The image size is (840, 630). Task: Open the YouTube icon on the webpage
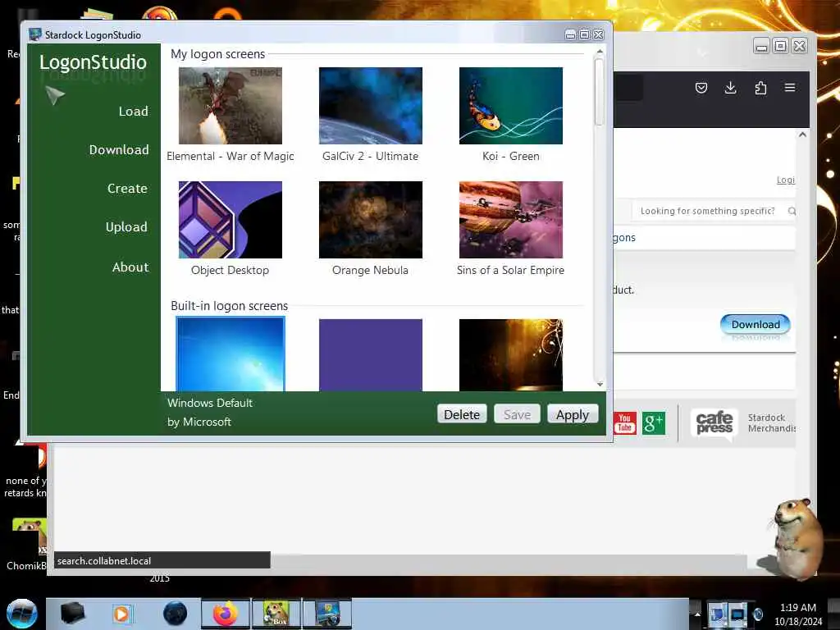pos(624,422)
